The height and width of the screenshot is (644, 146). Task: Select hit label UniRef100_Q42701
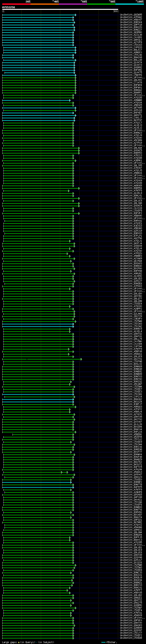tap(131, 359)
